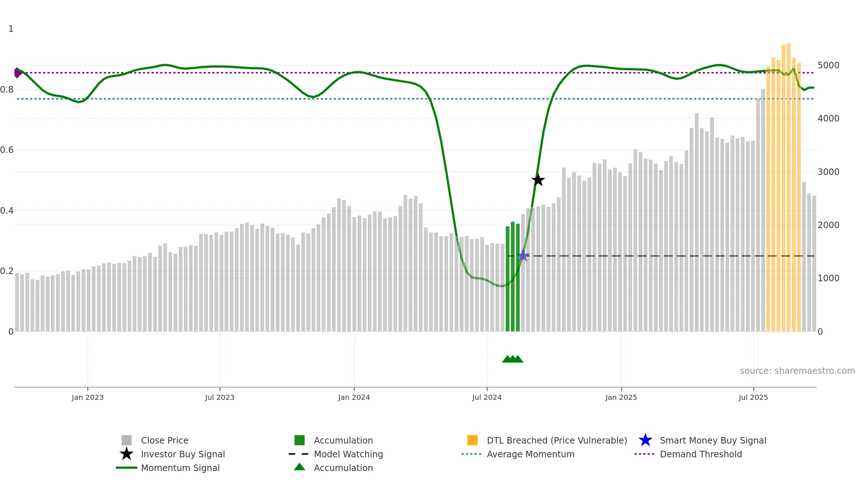Click the purple diamond marker at chart start
This screenshot has height=488, width=868.
[x=17, y=73]
